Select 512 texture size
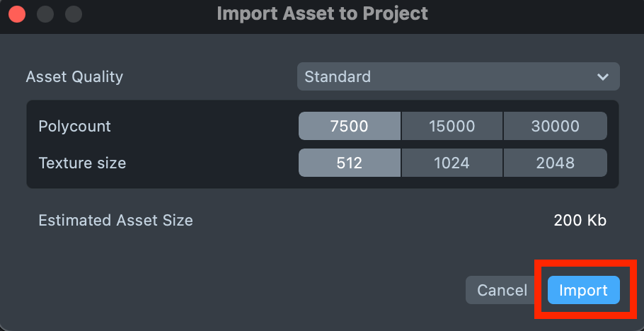The width and height of the screenshot is (644, 331). click(x=350, y=163)
